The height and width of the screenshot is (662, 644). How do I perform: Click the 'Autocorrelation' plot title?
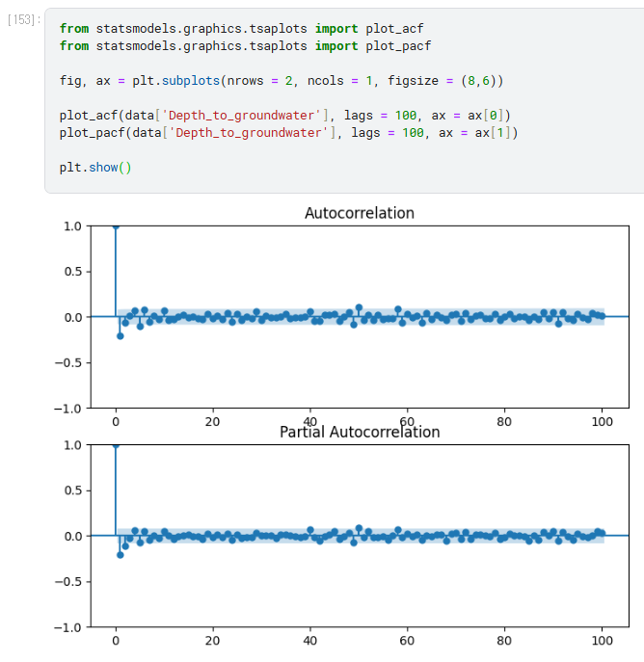[360, 213]
